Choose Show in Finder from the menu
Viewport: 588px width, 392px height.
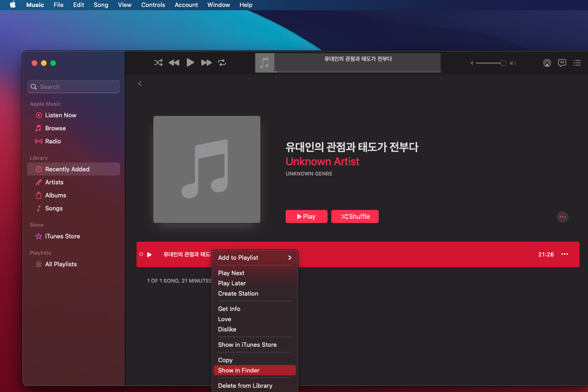click(255, 370)
